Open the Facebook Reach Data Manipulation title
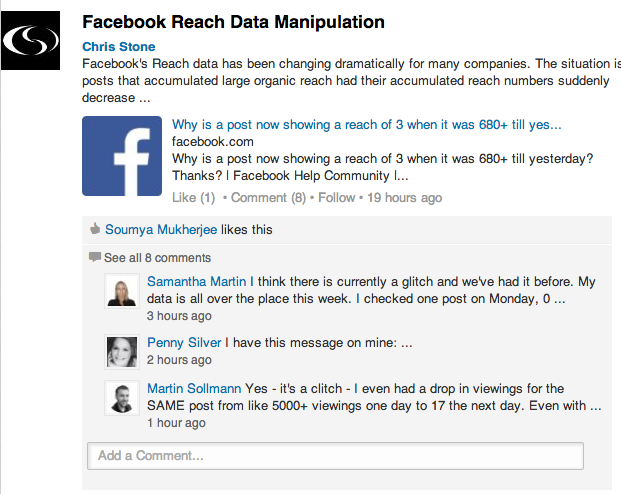This screenshot has width=621, height=494. tap(233, 22)
